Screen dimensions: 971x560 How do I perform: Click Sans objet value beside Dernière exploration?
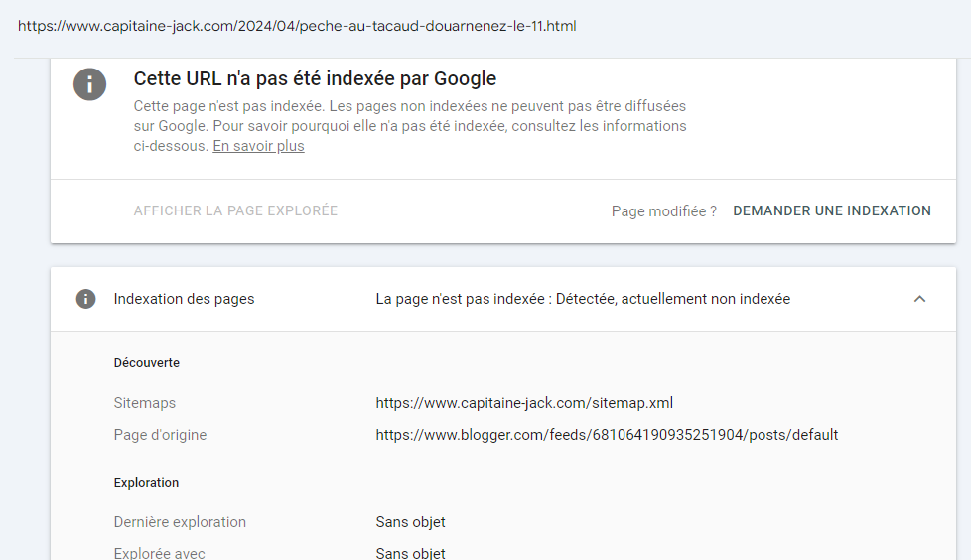[x=410, y=522]
